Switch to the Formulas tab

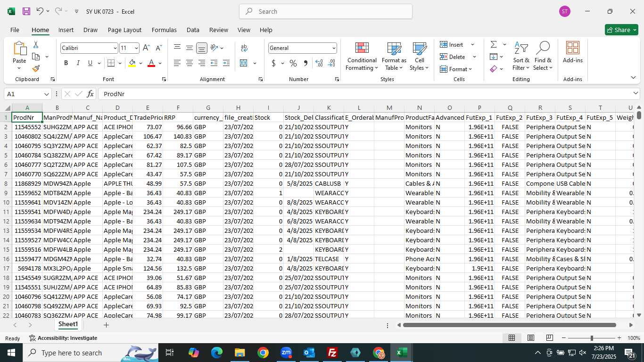164,30
